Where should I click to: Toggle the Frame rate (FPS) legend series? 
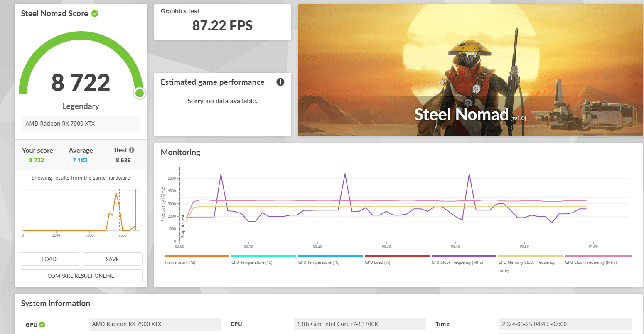pos(180,262)
